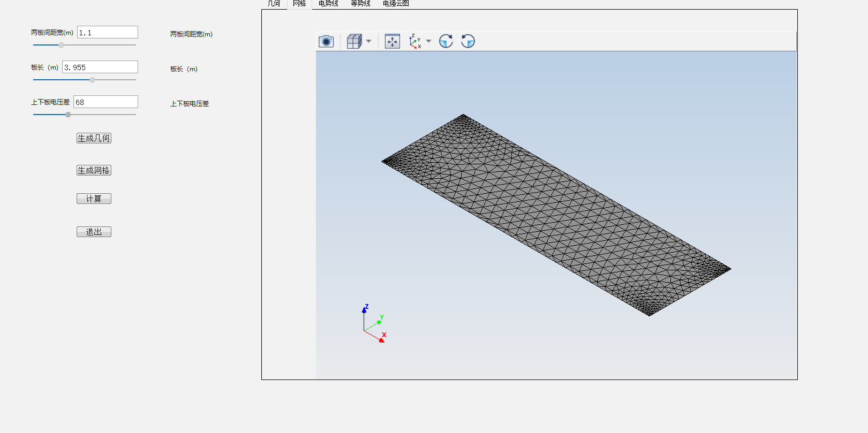Click the 板长 slider handle
The image size is (868, 433).
(x=92, y=80)
